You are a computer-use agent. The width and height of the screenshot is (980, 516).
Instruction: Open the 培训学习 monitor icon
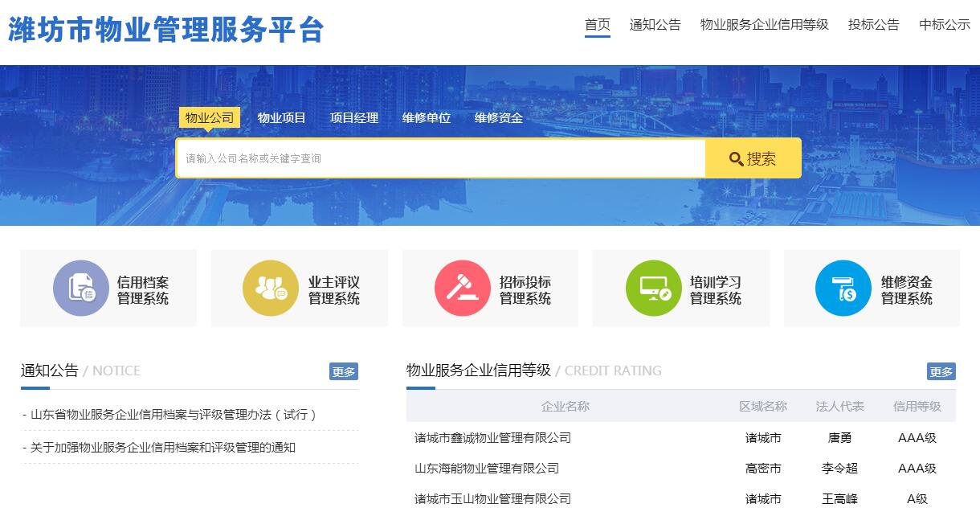[653, 289]
